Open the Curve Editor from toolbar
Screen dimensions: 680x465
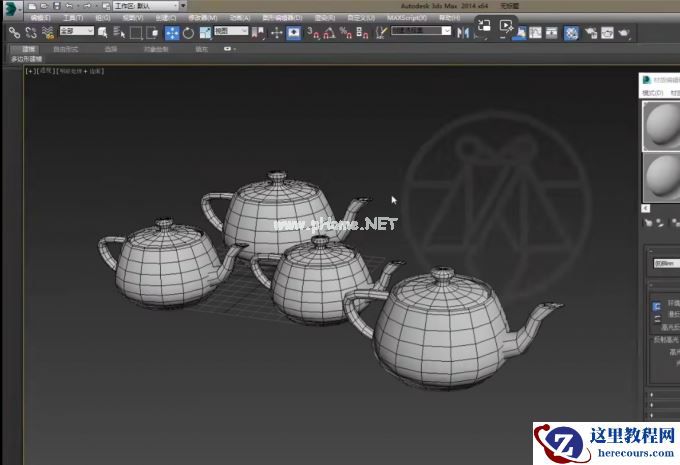(535, 33)
